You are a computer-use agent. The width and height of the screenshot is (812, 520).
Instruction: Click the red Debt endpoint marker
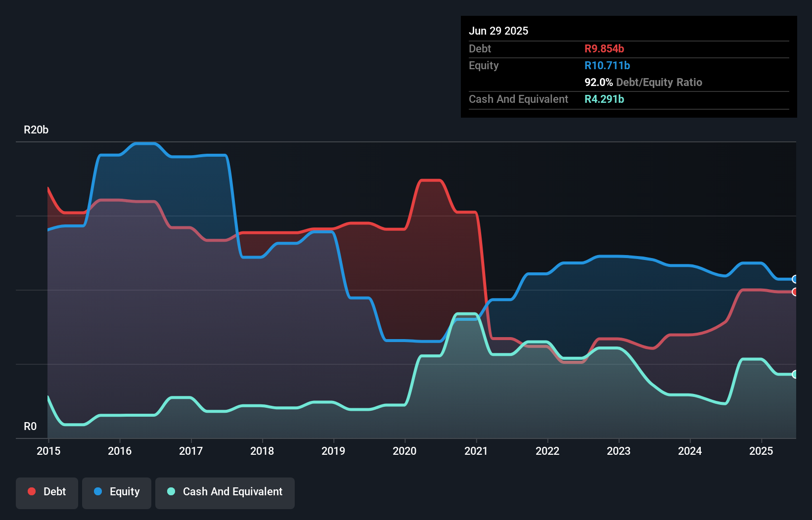coord(795,292)
